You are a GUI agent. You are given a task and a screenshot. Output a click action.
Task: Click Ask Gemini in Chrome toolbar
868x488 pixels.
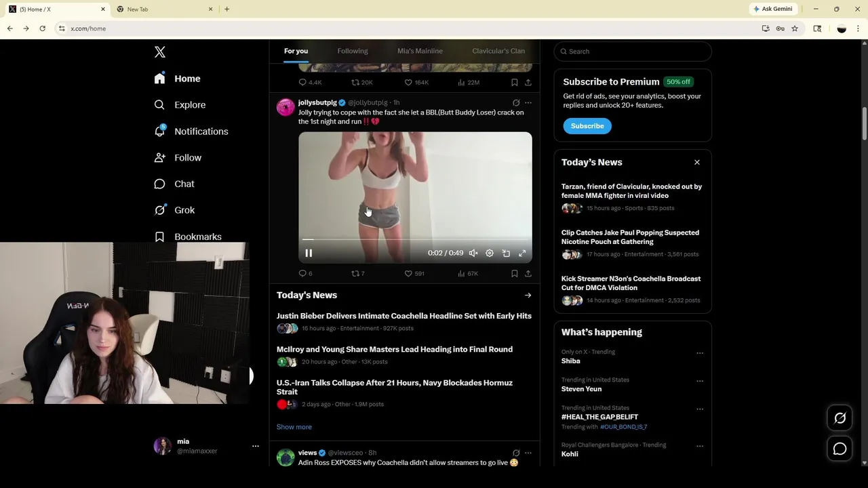click(x=773, y=9)
